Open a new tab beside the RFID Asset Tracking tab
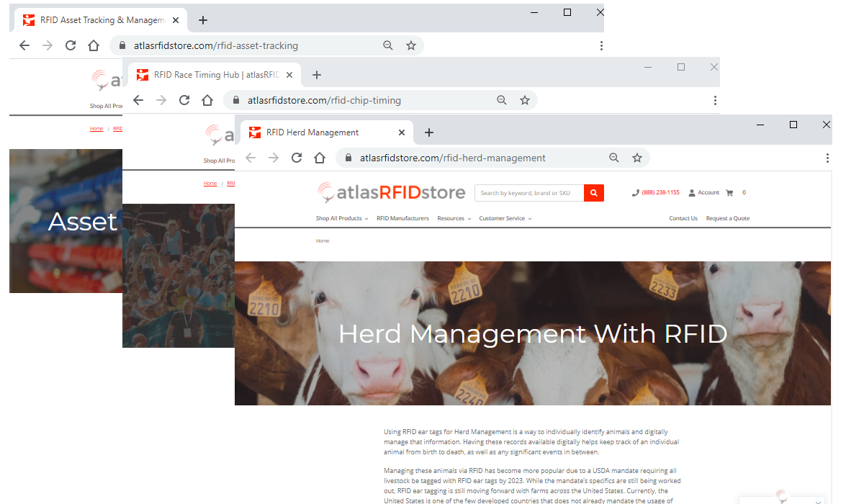864x504 pixels. click(x=203, y=20)
